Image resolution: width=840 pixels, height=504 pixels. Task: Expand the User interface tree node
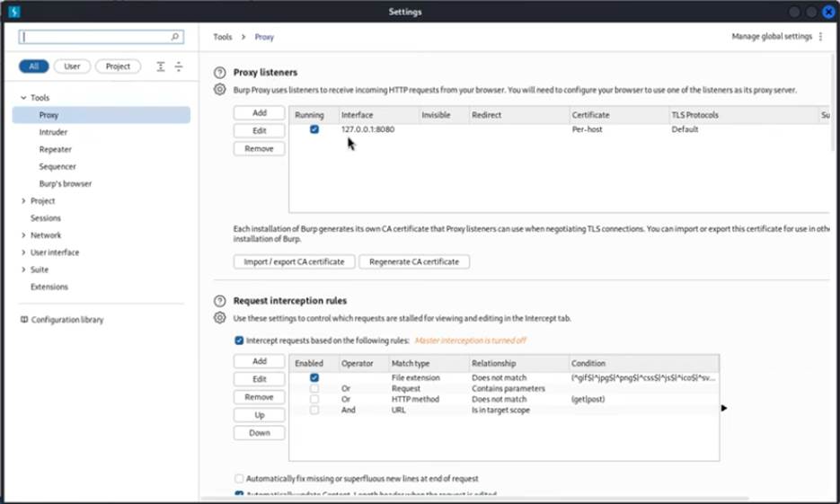point(23,252)
